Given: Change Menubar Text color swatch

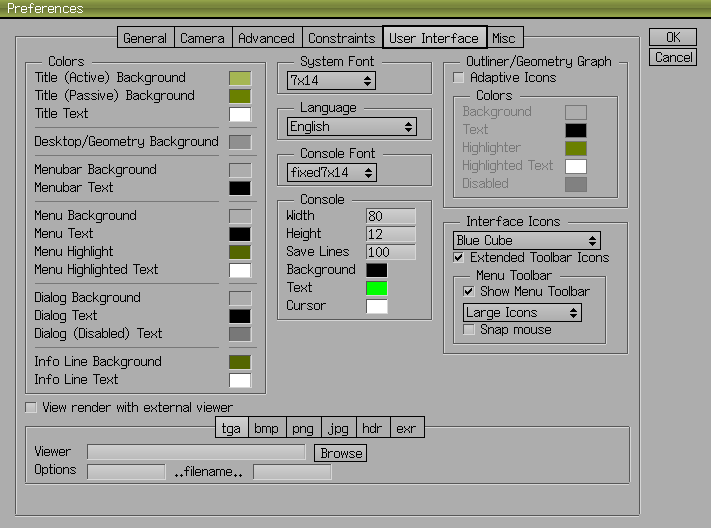Looking at the screenshot, I should [240, 188].
